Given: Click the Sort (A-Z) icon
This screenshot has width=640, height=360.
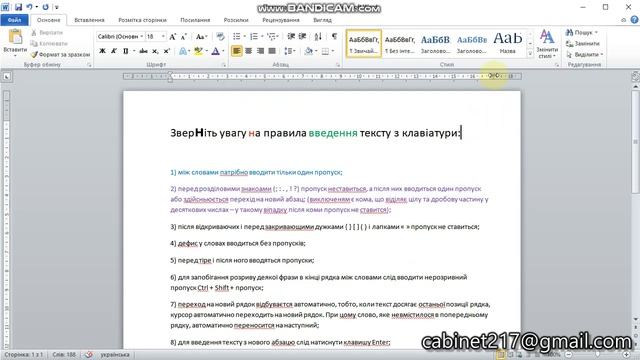Looking at the screenshot, I should click(318, 37).
